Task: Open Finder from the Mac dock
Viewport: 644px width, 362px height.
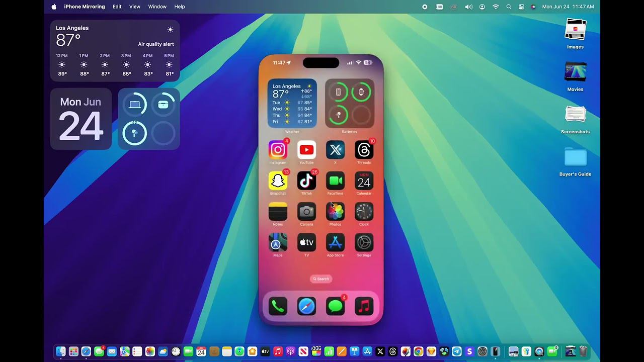Action: coord(61,351)
